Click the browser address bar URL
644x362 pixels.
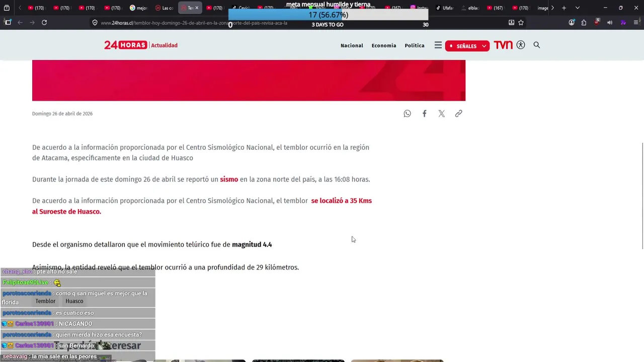coord(194,23)
